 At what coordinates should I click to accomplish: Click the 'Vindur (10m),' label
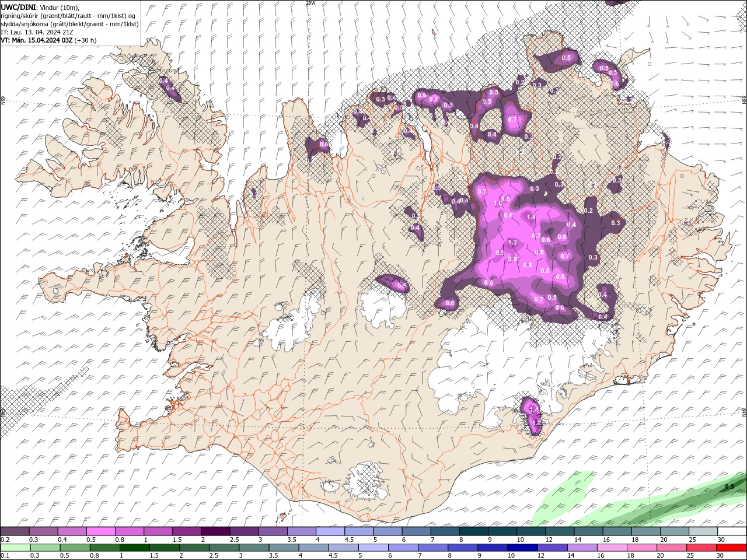(59, 7)
